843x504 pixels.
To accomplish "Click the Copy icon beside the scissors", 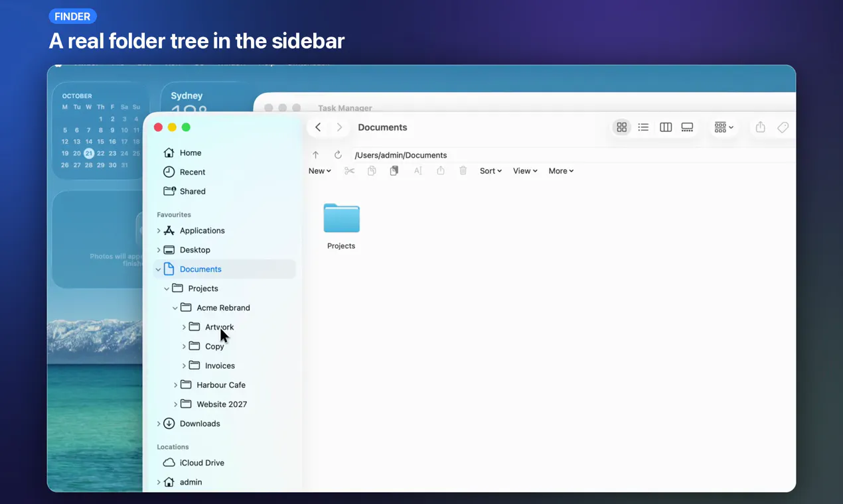I will (372, 171).
